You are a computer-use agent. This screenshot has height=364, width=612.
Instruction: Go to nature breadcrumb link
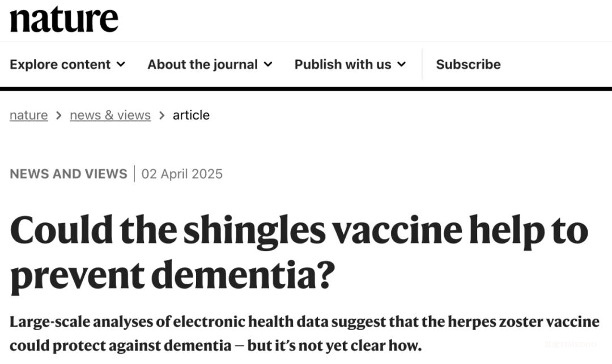pos(28,115)
